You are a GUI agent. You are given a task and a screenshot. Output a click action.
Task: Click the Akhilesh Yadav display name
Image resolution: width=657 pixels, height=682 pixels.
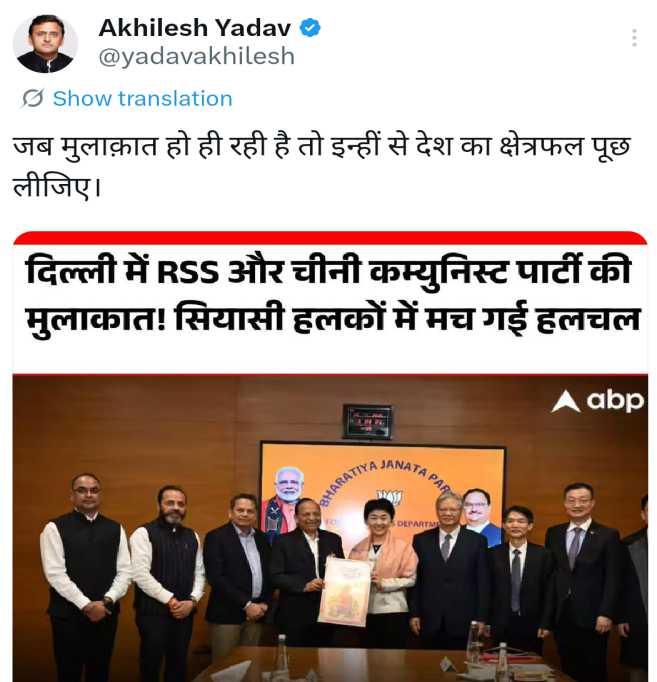coord(195,28)
